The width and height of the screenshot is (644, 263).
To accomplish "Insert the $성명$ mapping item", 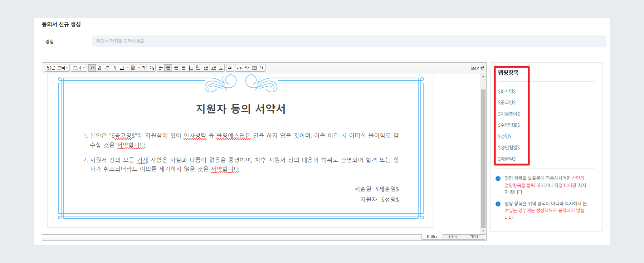I will (x=504, y=136).
